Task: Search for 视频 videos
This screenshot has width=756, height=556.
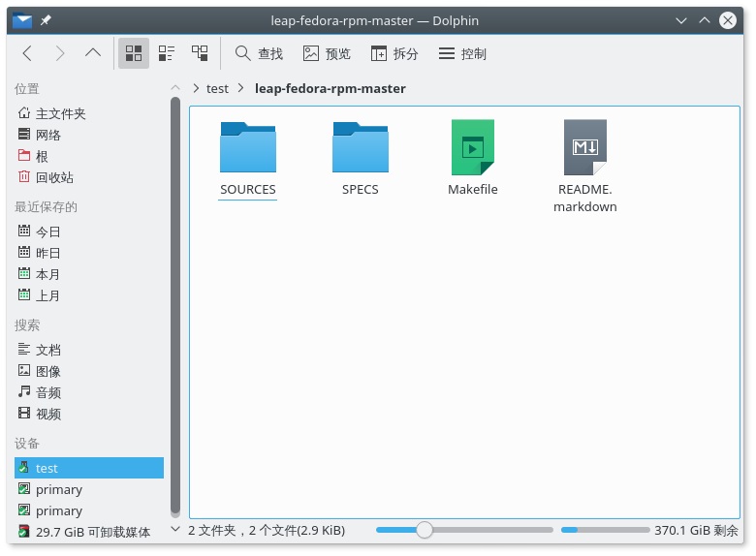Action: (x=89, y=414)
